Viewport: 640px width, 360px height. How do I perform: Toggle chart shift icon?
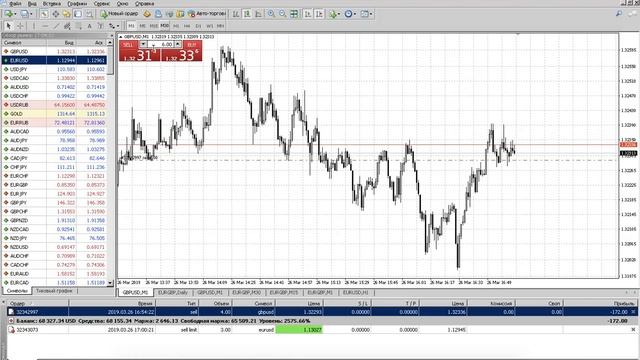[x=319, y=14]
